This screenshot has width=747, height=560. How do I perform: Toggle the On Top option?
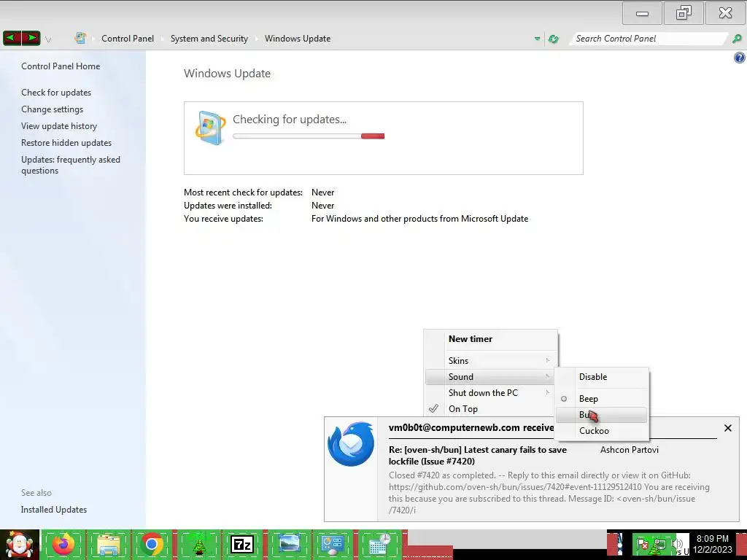[491, 408]
